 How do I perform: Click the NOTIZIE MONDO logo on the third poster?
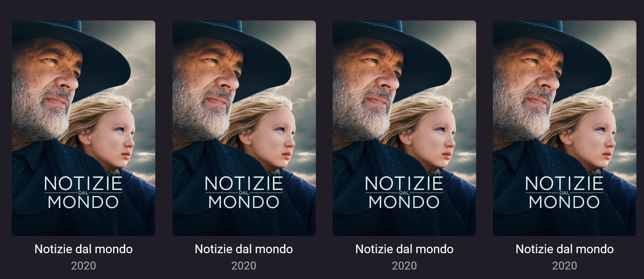coord(404,192)
